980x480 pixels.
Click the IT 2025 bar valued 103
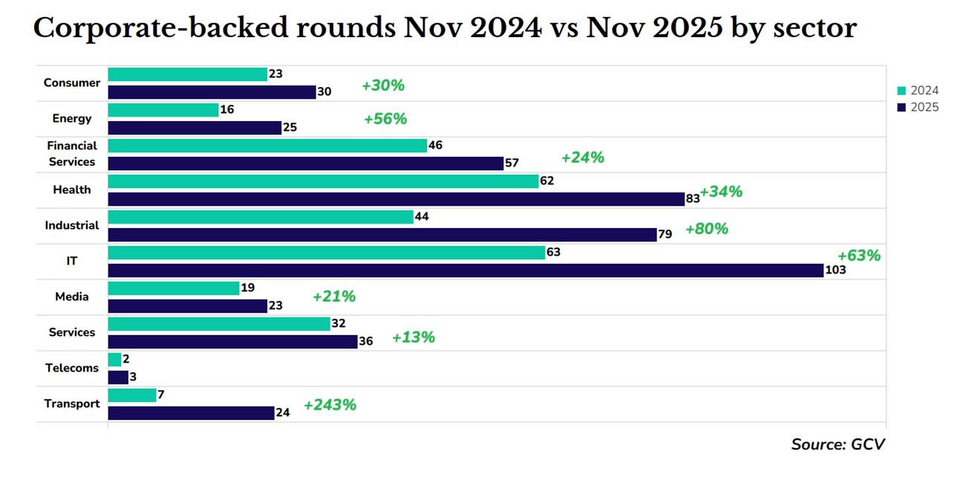coord(465,270)
